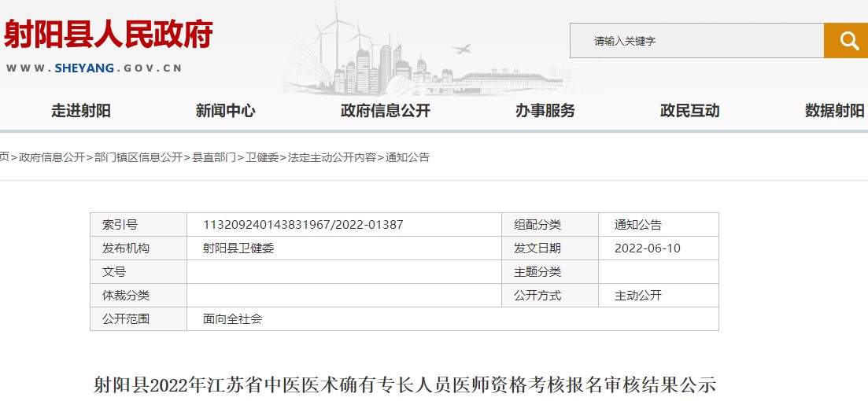868x401 pixels.
Task: Select 政府信息公开 in the navigation bar
Action: click(386, 111)
